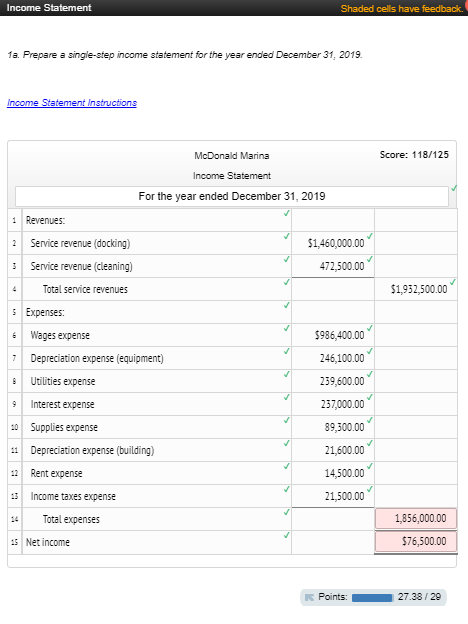Click the checkmark icon in the Revenues row

(x=287, y=213)
